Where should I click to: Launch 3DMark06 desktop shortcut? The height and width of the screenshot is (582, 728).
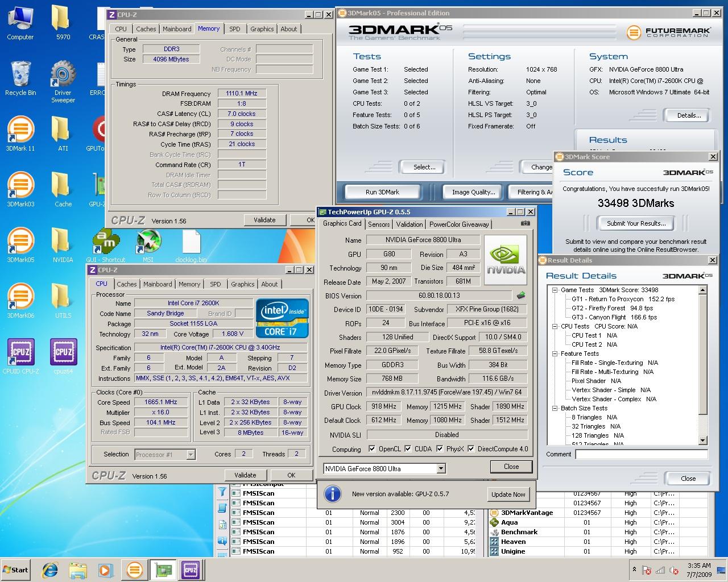pyautogui.click(x=20, y=301)
